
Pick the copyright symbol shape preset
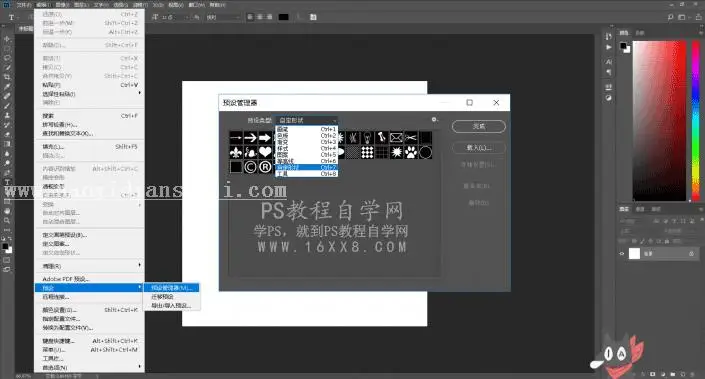click(250, 167)
